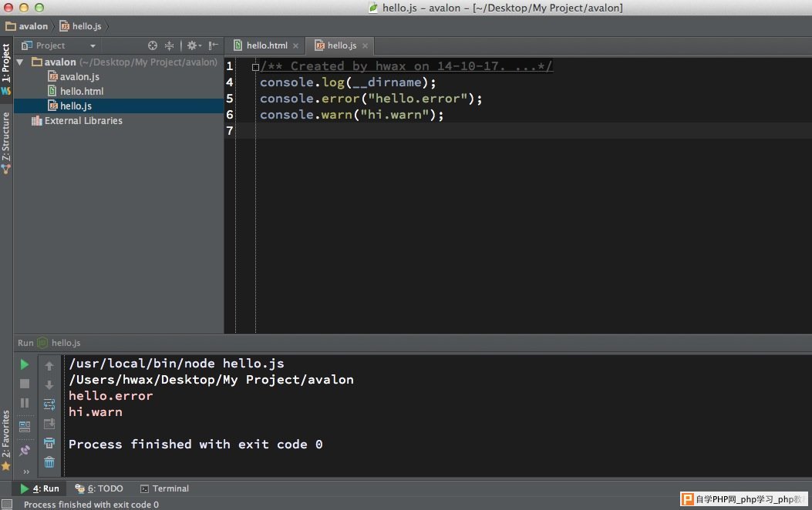Viewport: 812px width, 510px height.
Task: Click the WebStorm WS icon on left stripe
Action: (5, 91)
